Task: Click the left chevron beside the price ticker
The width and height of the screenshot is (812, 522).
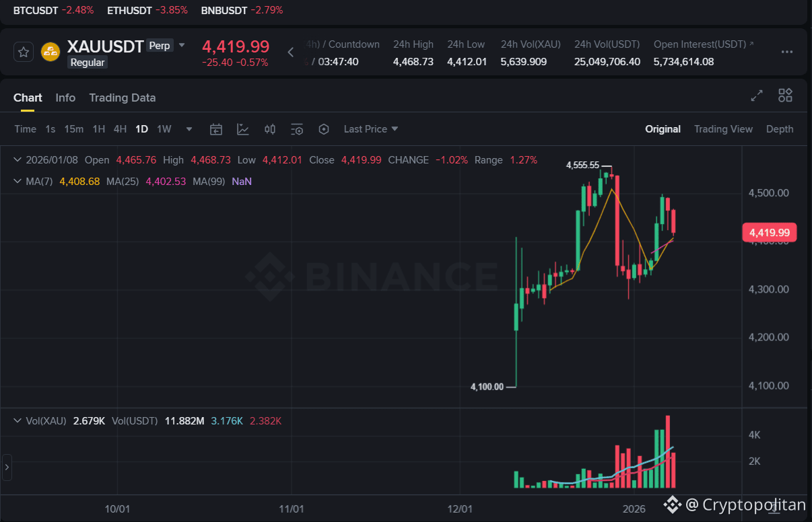Action: tap(290, 52)
